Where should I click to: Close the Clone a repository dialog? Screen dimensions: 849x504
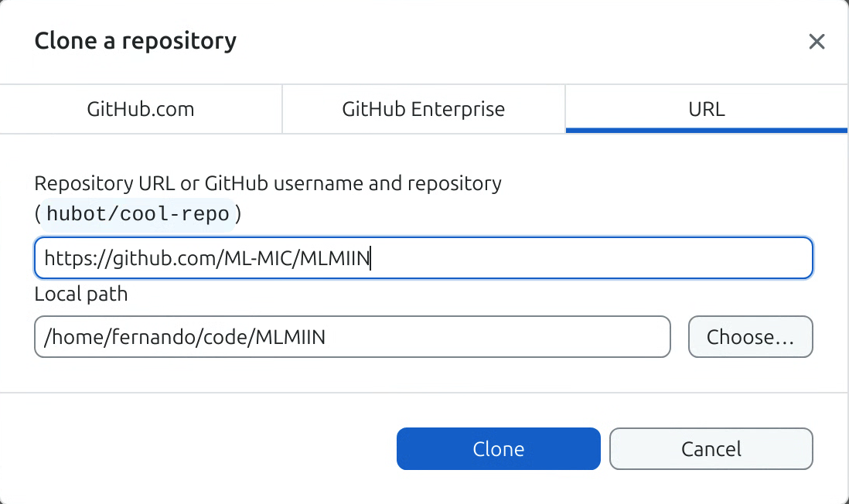click(817, 42)
